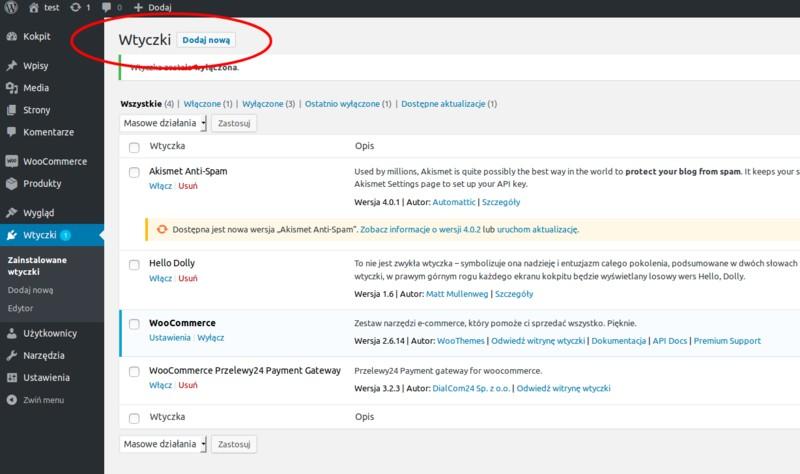800x474 pixels.
Task: Delete Hello Dolly with Usuń link
Action: (188, 278)
